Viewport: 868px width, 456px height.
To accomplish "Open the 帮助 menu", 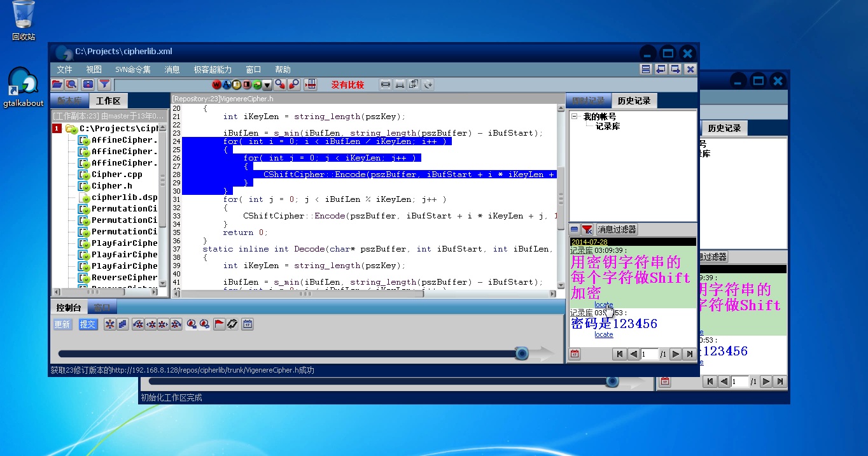I will [283, 69].
